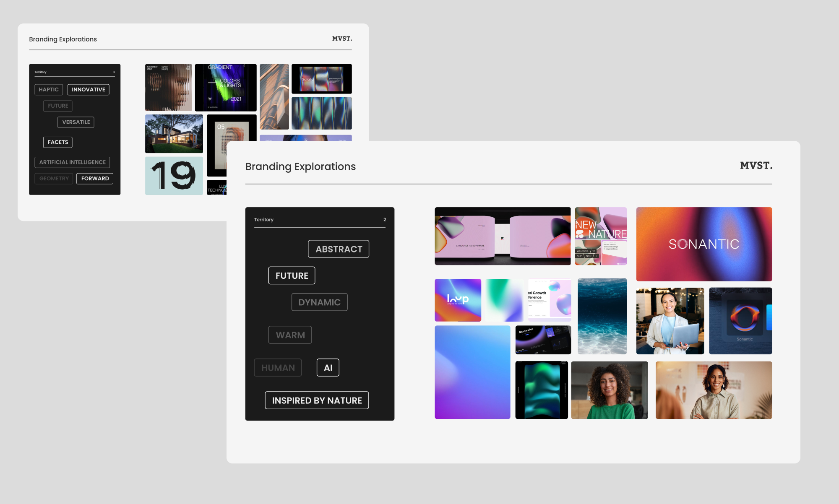Click MVST. logo on back slide
This screenshot has height=504, width=839.
342,39
